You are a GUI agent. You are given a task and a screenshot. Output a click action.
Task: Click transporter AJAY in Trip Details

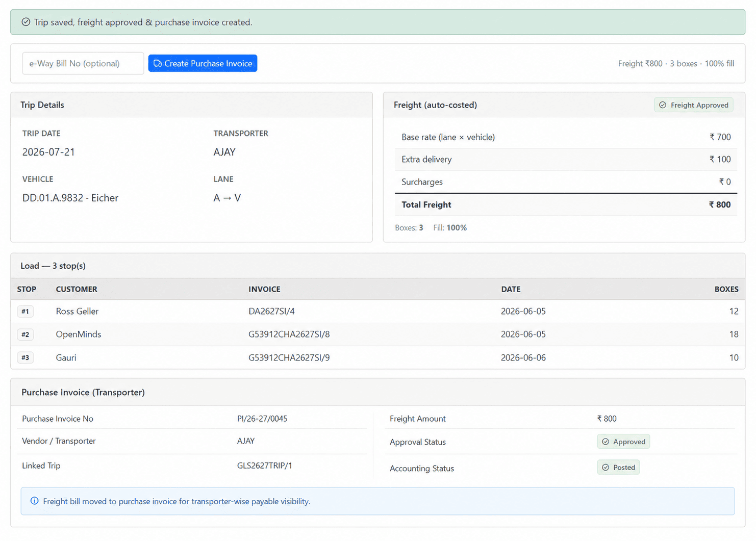[224, 152]
